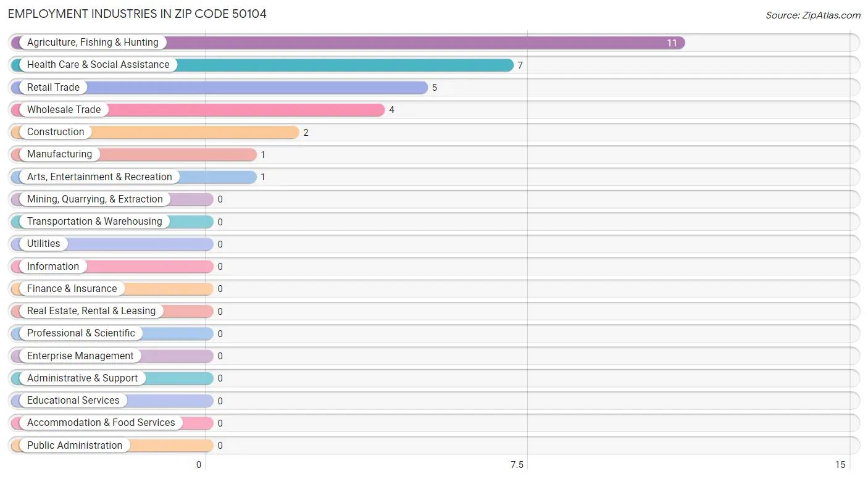868x479 pixels.
Task: Select the Utilities label
Action: 44,244
